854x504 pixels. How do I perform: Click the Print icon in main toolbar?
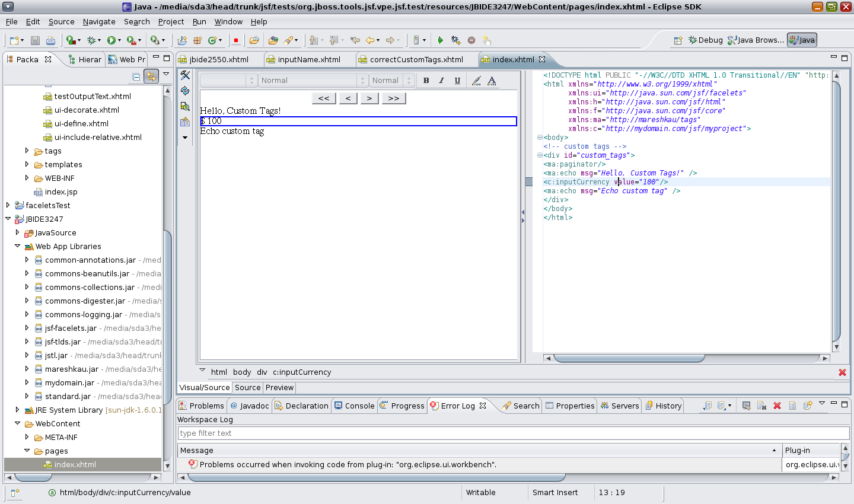(50, 40)
